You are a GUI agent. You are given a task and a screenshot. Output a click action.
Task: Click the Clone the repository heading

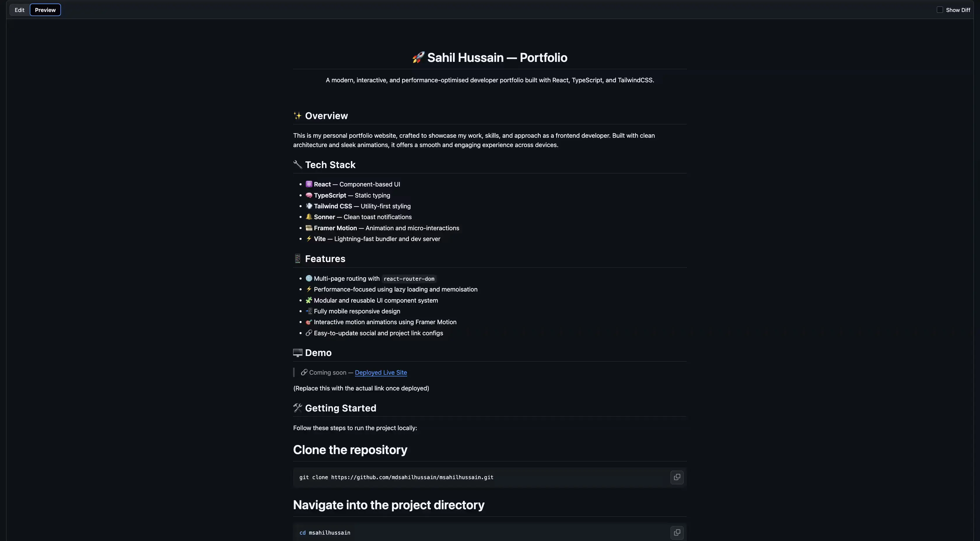(350, 450)
